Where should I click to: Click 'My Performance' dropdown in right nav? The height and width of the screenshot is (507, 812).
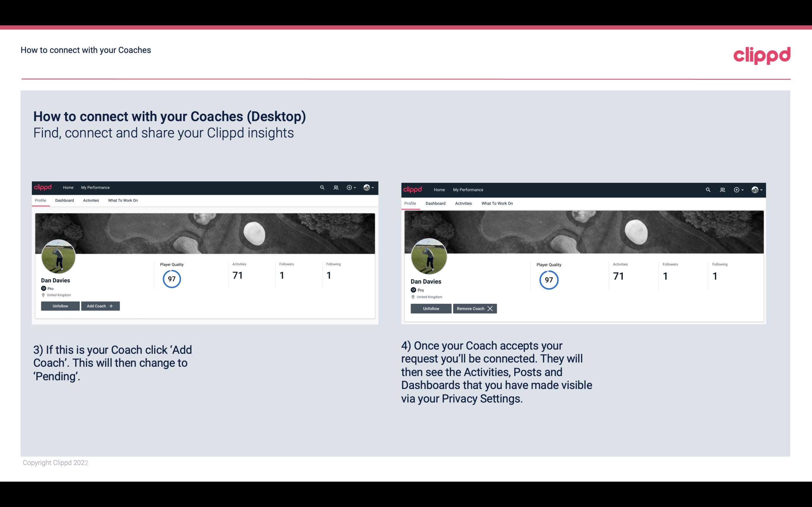tap(468, 189)
